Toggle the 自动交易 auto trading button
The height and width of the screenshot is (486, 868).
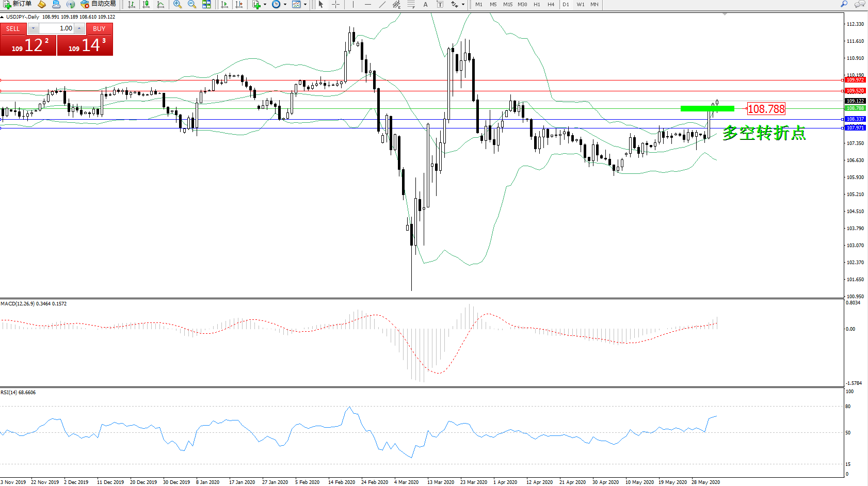99,4
